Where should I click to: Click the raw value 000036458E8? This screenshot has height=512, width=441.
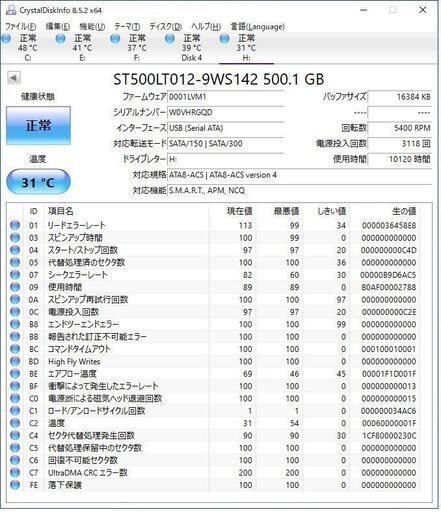(389, 226)
